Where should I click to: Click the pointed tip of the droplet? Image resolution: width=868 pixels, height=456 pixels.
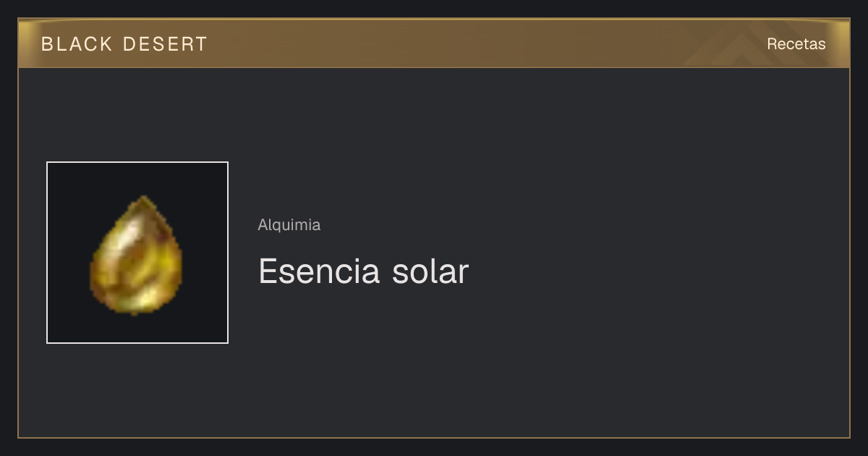(x=144, y=198)
